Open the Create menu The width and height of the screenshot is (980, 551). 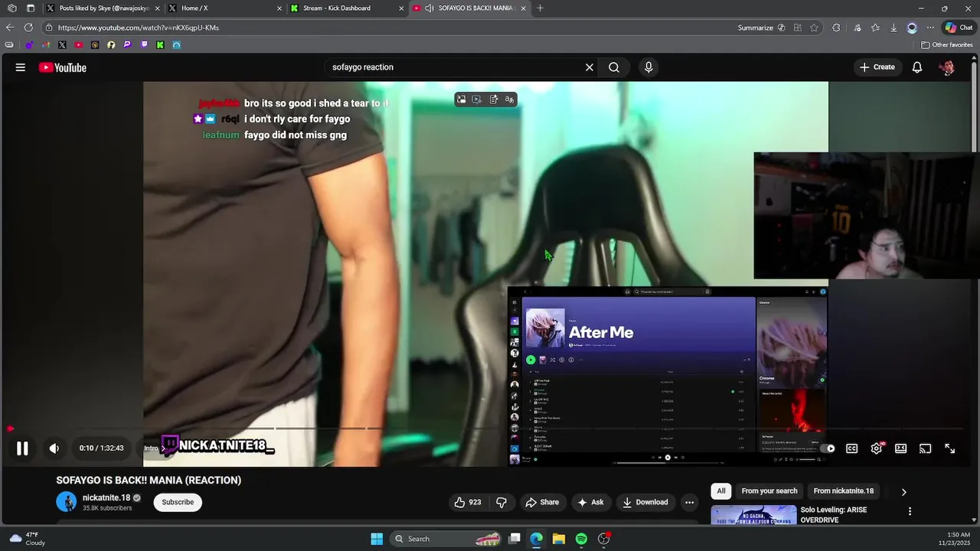click(877, 67)
